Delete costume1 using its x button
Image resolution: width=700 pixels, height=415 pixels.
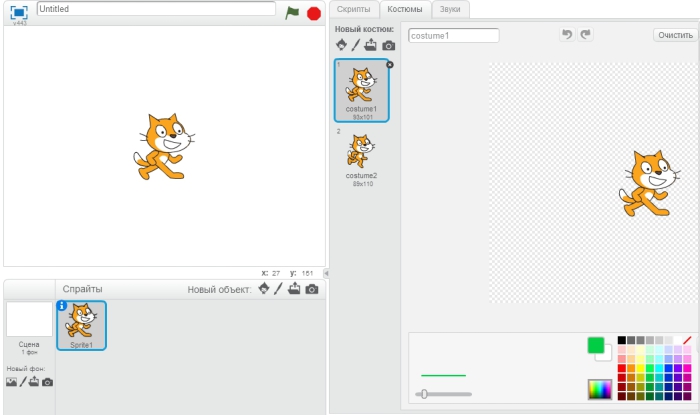[389, 64]
